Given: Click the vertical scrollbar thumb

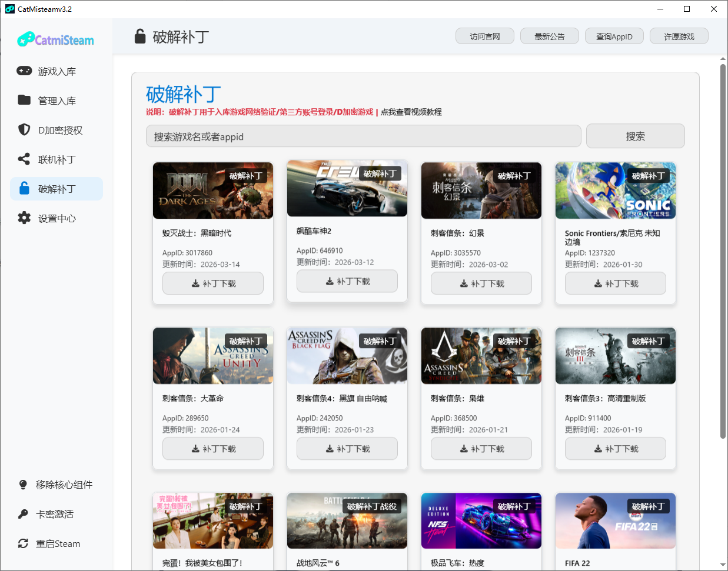Looking at the screenshot, I should tap(723, 251).
